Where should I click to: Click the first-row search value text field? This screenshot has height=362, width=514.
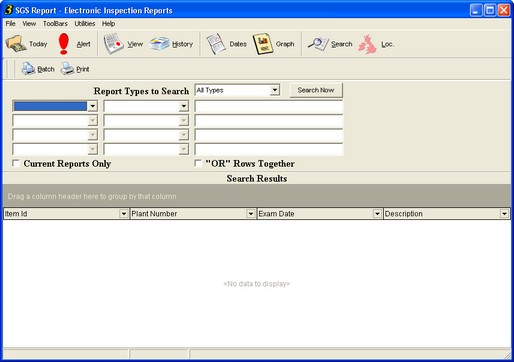coord(269,106)
